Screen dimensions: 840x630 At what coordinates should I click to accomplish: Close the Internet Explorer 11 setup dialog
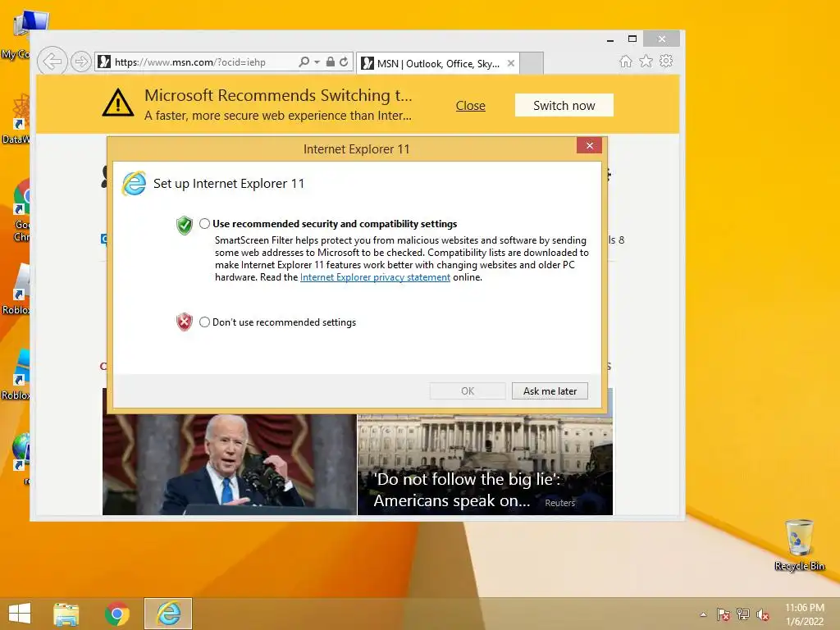pyautogui.click(x=589, y=146)
